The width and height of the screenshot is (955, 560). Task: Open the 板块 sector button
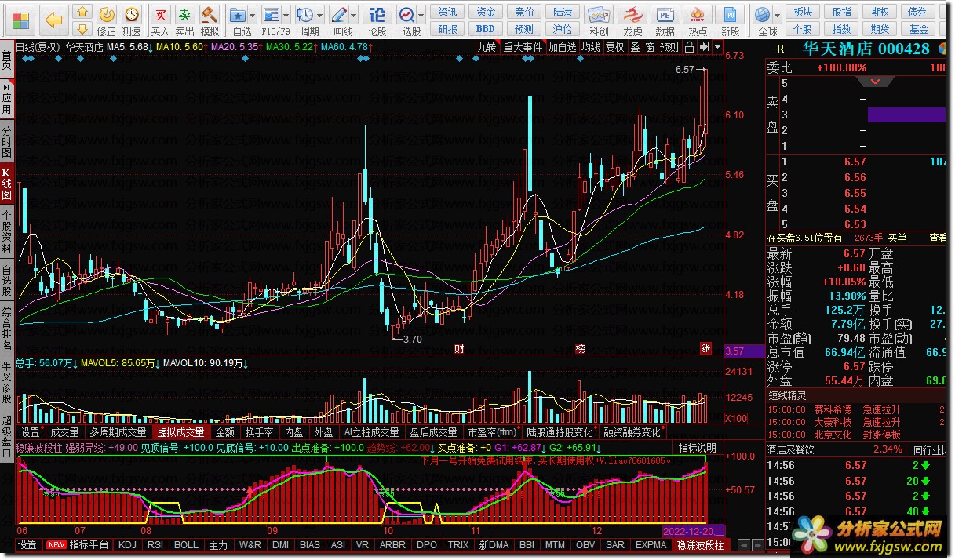(803, 12)
